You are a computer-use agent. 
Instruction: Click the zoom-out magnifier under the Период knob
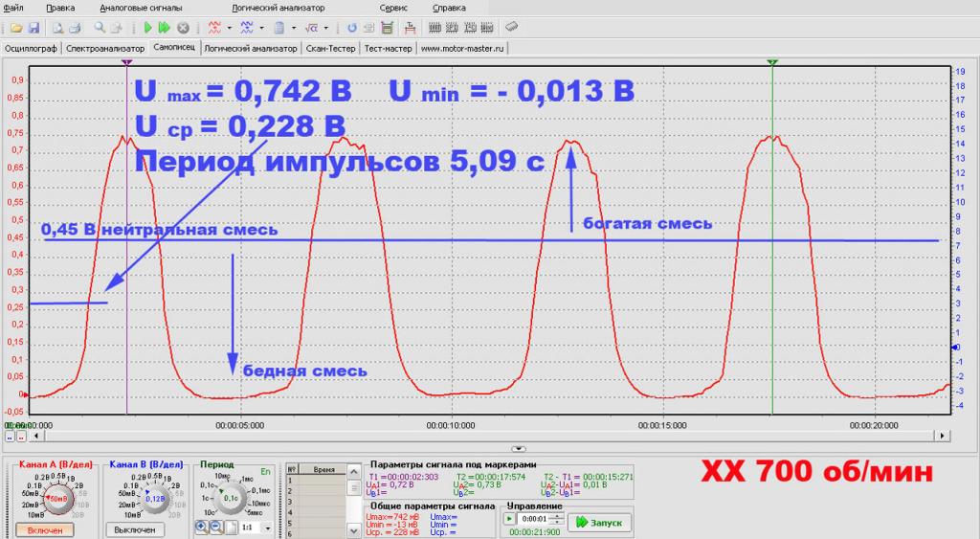(216, 527)
